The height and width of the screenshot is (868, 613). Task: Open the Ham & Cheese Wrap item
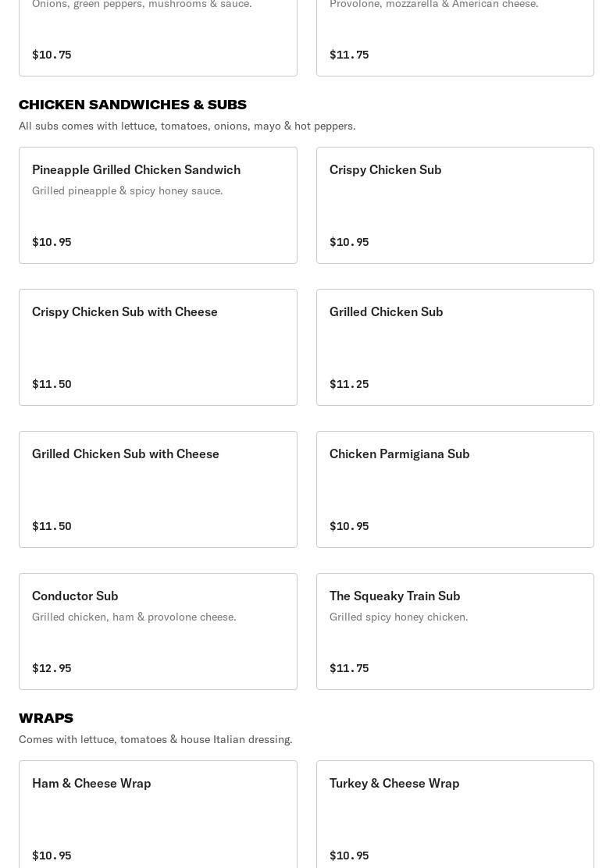[158, 814]
